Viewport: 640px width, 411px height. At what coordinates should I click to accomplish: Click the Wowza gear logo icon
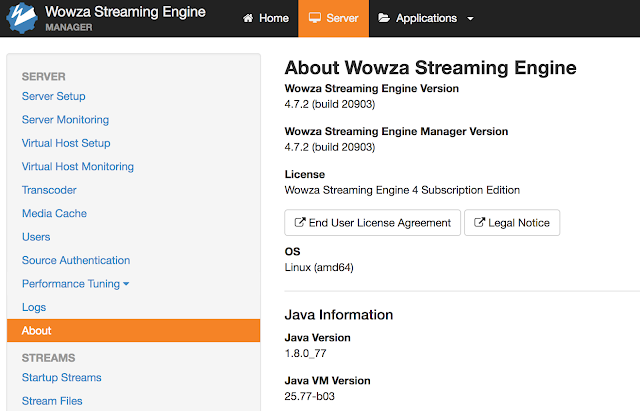point(22,18)
